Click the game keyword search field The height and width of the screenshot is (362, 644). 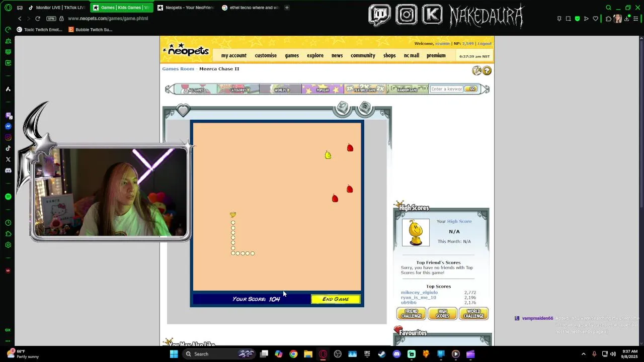coord(446,89)
